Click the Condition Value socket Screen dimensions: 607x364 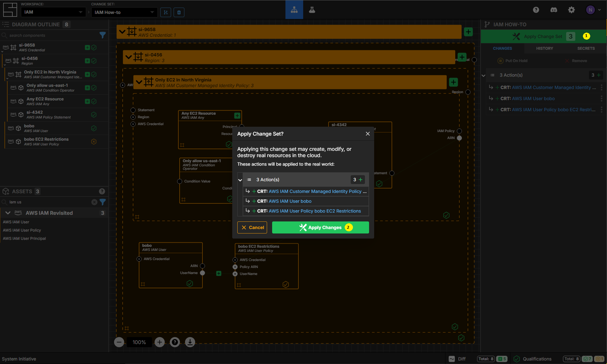[180, 181]
